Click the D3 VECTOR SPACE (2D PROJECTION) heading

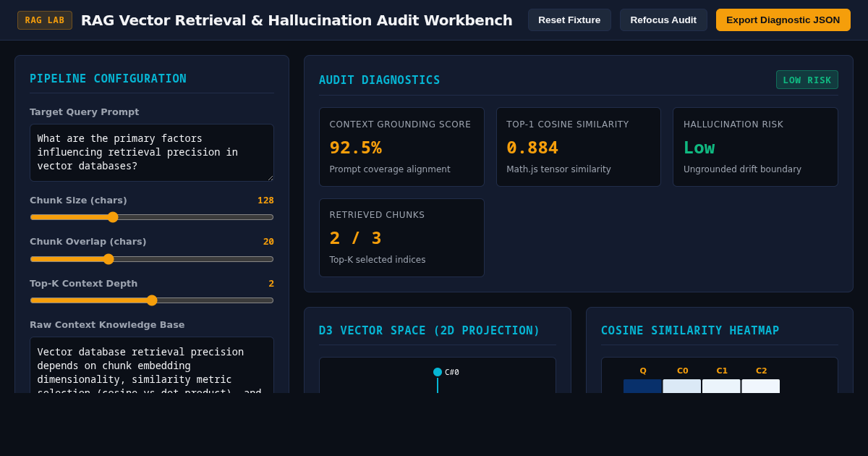(x=430, y=331)
